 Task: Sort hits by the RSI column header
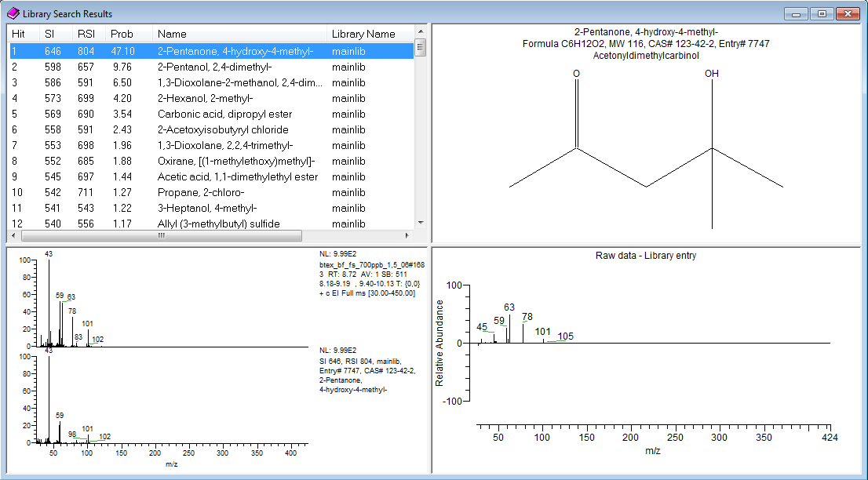pyautogui.click(x=85, y=34)
